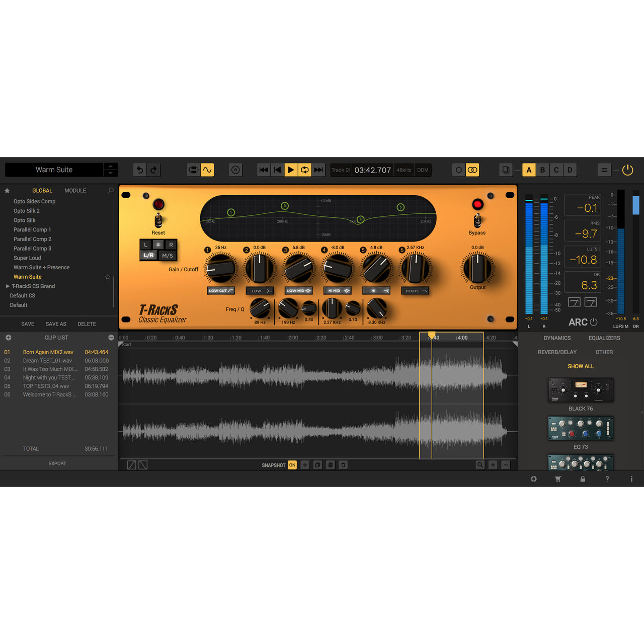The height and width of the screenshot is (644, 644).
Task: Turn the Output gain knob on the EQ
Action: coord(476,268)
